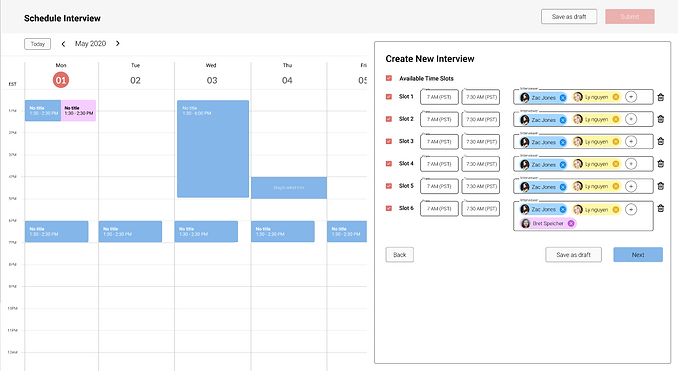Click Next in Create New Interview panel
The width and height of the screenshot is (678, 371).
(x=638, y=255)
